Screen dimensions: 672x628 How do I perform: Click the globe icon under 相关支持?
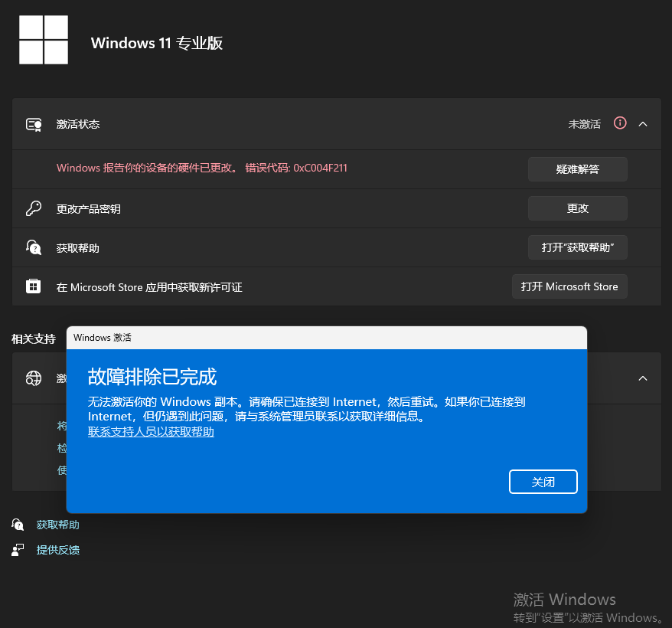[x=32, y=378]
